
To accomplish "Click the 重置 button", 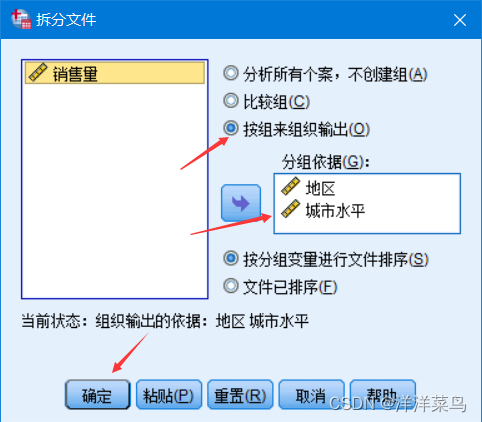I will click(240, 395).
